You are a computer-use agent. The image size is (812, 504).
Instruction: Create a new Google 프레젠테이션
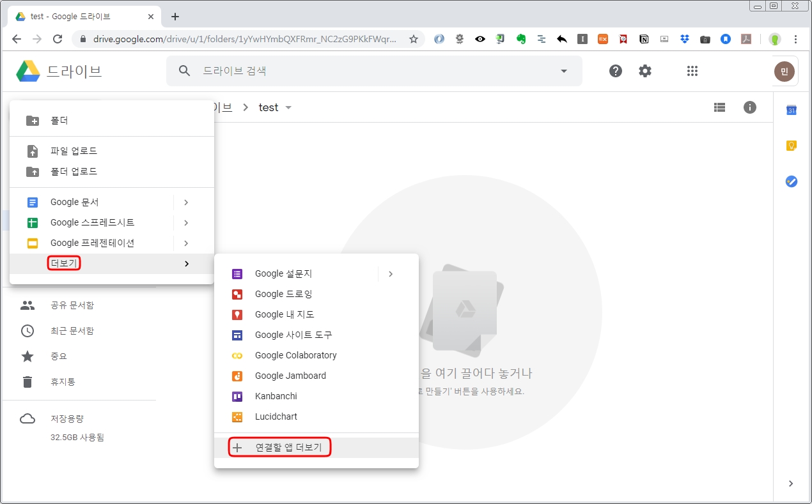point(91,243)
